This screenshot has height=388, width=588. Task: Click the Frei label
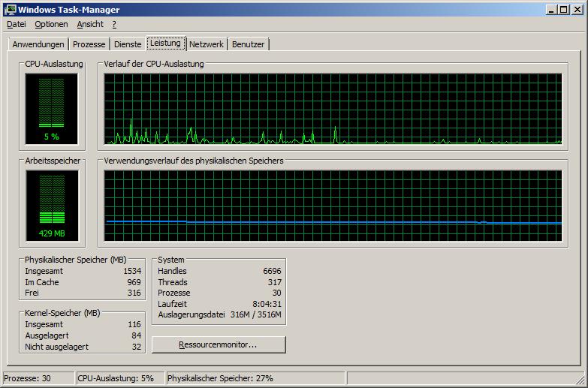coord(32,293)
